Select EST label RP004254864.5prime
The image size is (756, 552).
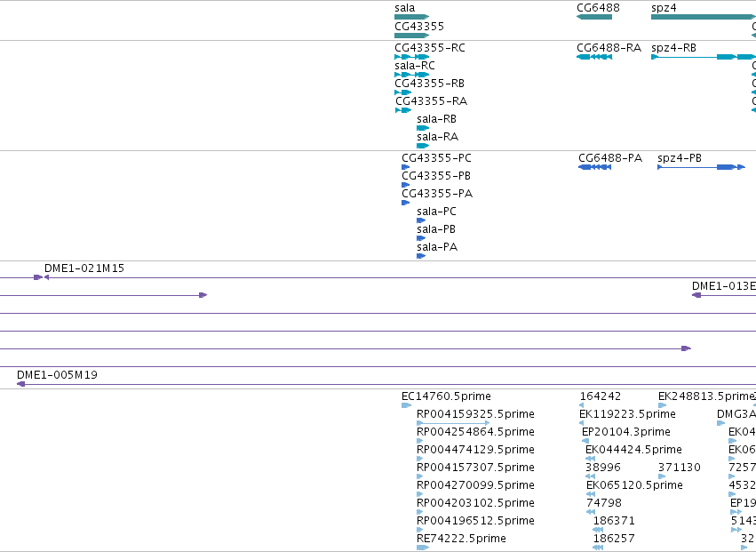(x=475, y=432)
